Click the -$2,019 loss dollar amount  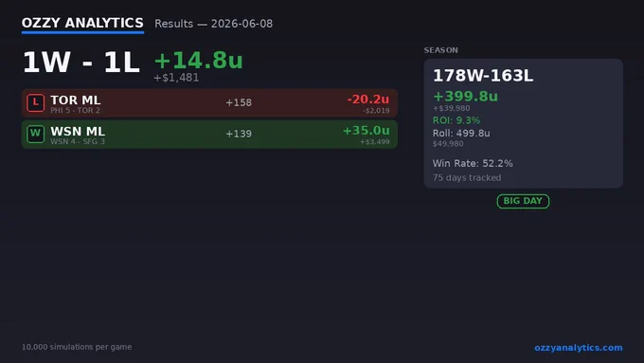[x=376, y=111]
